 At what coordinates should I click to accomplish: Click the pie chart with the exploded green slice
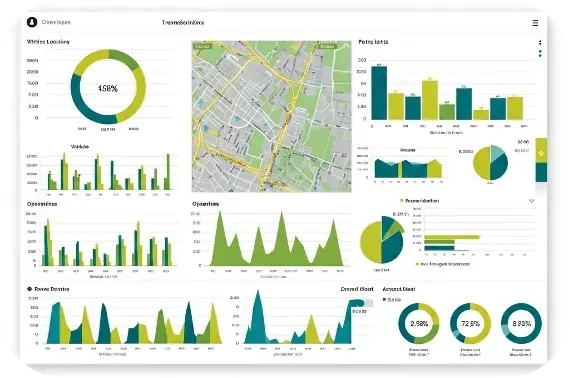[x=382, y=240]
